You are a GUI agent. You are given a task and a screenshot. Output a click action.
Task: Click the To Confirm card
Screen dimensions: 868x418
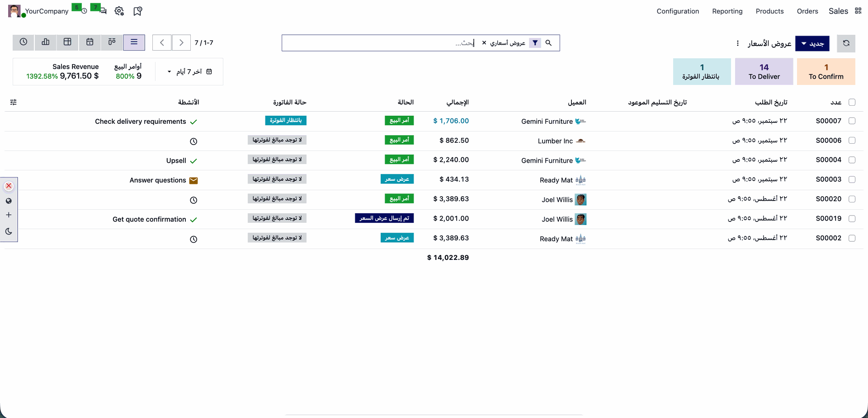(x=826, y=71)
